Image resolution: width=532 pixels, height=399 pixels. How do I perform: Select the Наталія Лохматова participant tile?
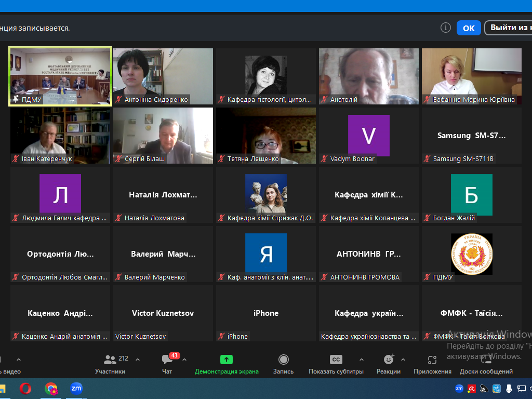tap(163, 195)
